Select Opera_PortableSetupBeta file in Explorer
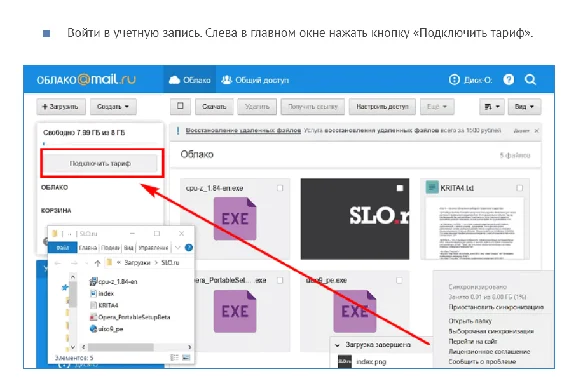Image resolution: width=576 pixels, height=381 pixels. tap(130, 317)
